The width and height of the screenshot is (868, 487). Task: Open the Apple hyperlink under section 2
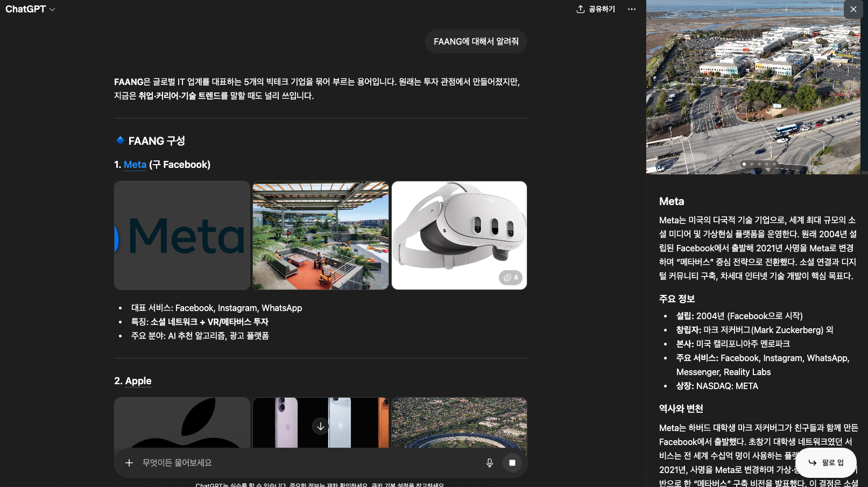coord(138,381)
